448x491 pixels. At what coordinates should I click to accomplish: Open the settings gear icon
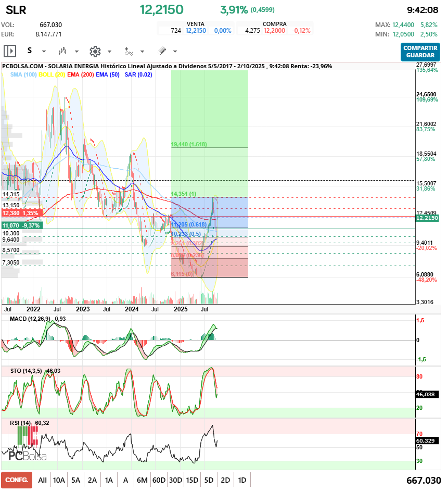click(x=95, y=51)
